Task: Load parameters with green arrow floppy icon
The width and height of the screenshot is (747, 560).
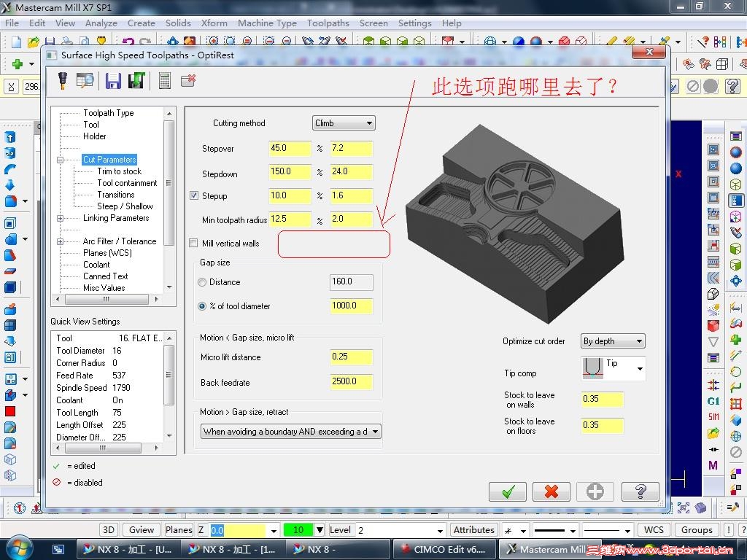Action: coord(136,80)
